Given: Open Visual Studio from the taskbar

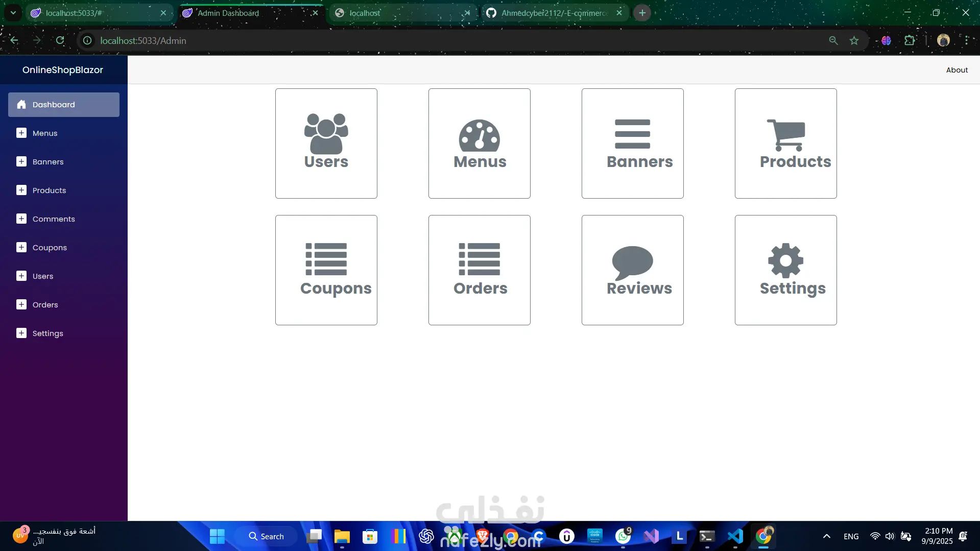Looking at the screenshot, I should click(651, 536).
